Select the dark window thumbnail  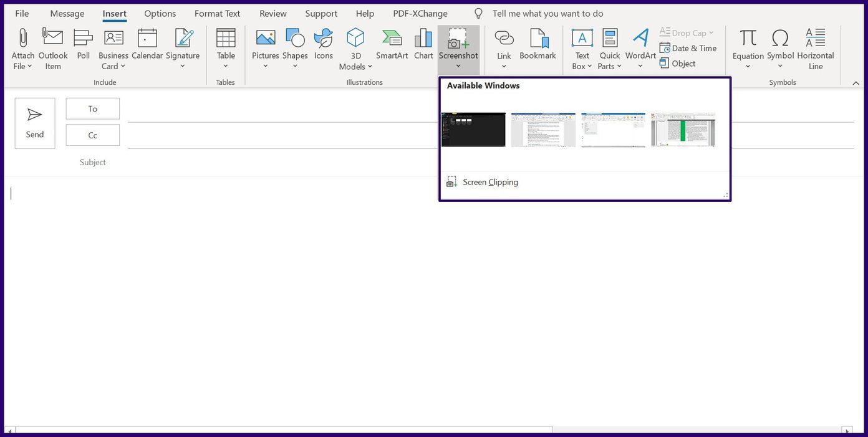click(x=473, y=130)
